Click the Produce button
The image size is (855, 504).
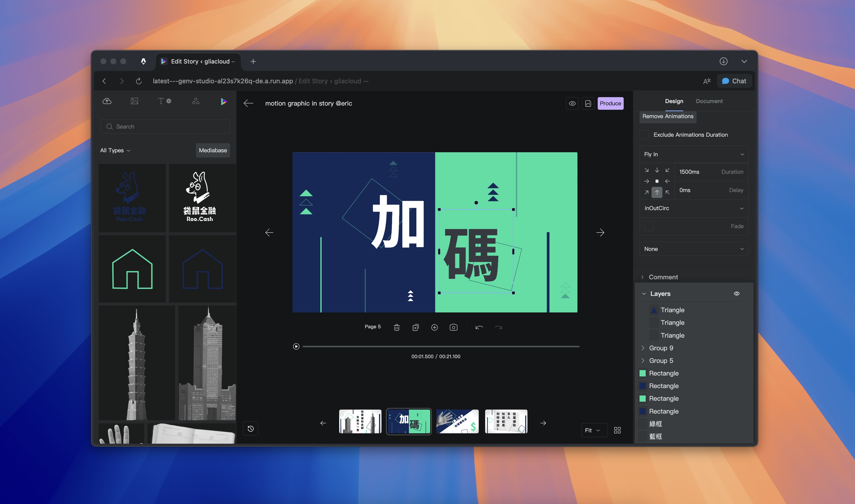(x=610, y=104)
